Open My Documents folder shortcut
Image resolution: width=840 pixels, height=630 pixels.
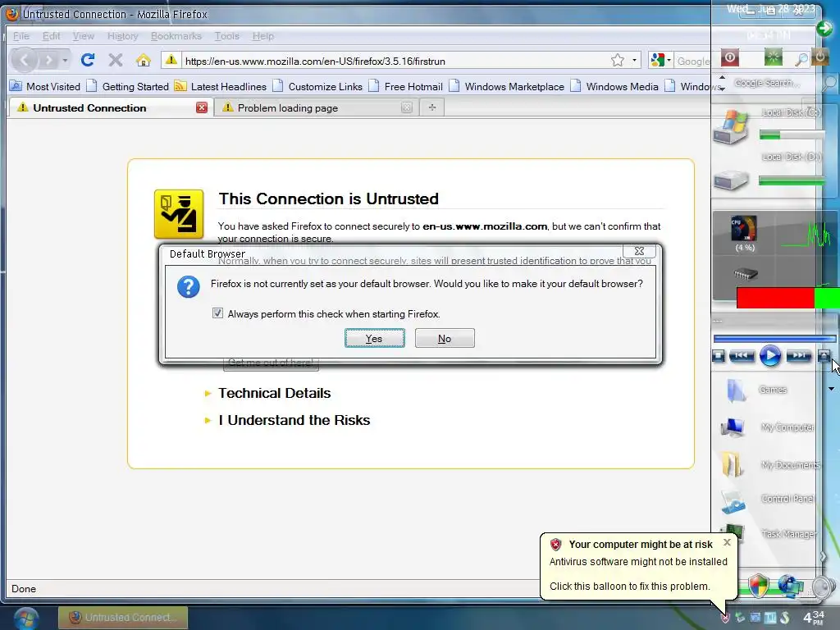point(732,464)
